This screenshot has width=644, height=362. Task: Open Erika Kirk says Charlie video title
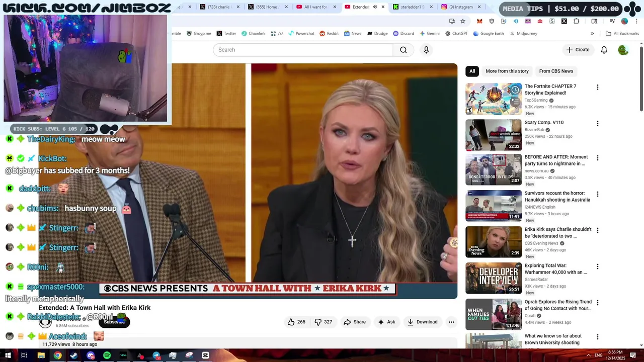(558, 233)
